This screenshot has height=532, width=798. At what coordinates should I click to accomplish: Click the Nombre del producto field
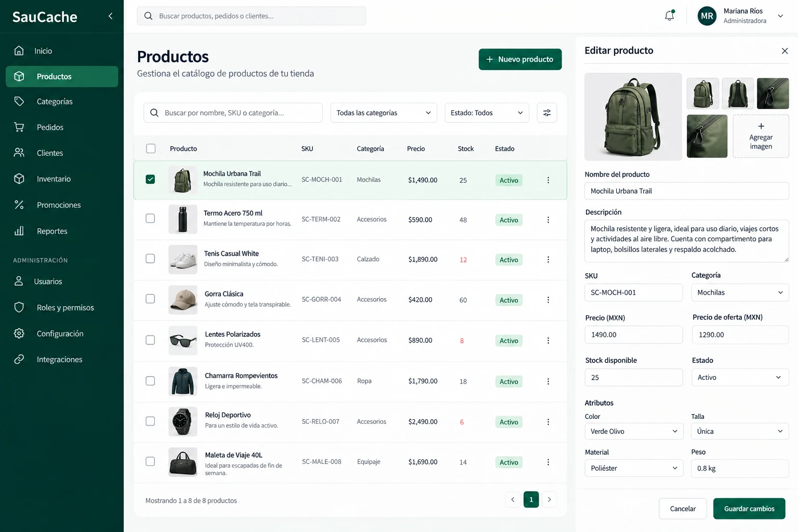click(x=687, y=191)
